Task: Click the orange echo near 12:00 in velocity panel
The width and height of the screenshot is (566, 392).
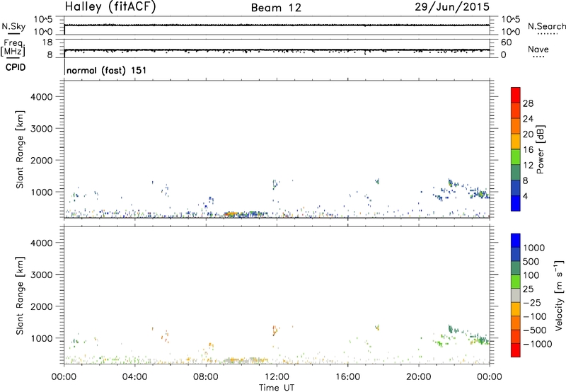Action: click(275, 330)
